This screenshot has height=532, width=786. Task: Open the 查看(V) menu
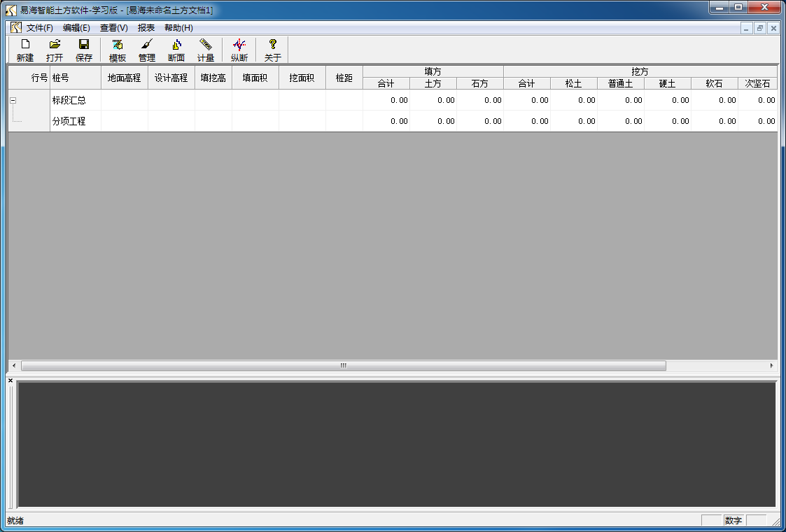[114, 28]
